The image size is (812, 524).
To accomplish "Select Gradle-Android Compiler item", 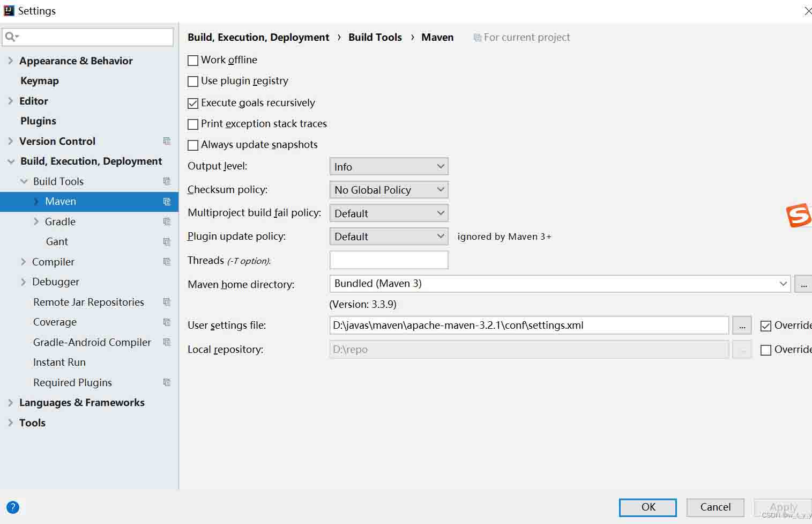I will click(92, 342).
